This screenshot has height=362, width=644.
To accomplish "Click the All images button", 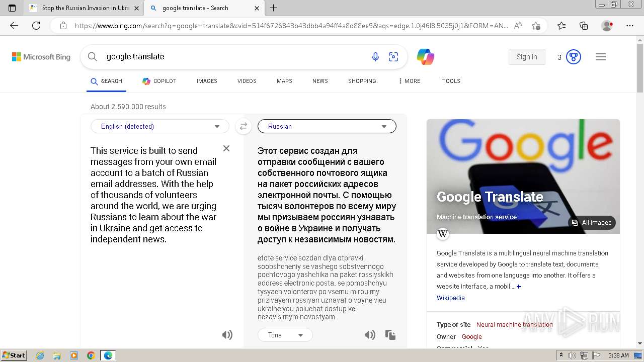I will coord(592,223).
